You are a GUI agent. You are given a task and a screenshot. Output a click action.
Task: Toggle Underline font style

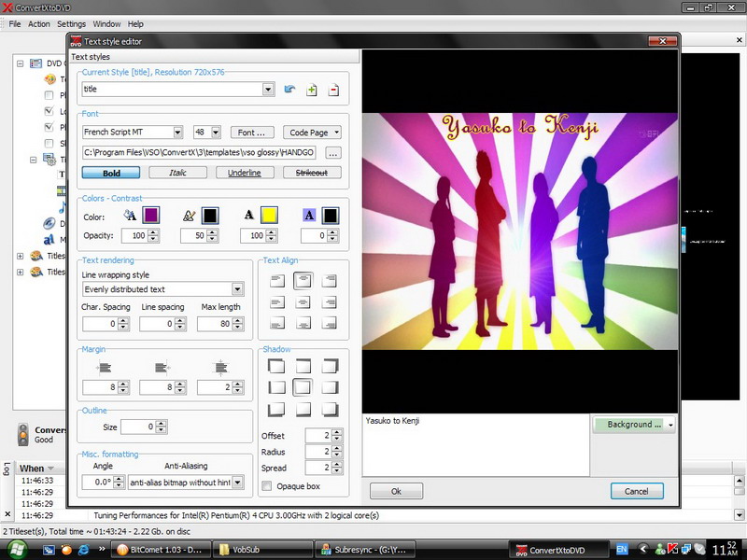(245, 173)
